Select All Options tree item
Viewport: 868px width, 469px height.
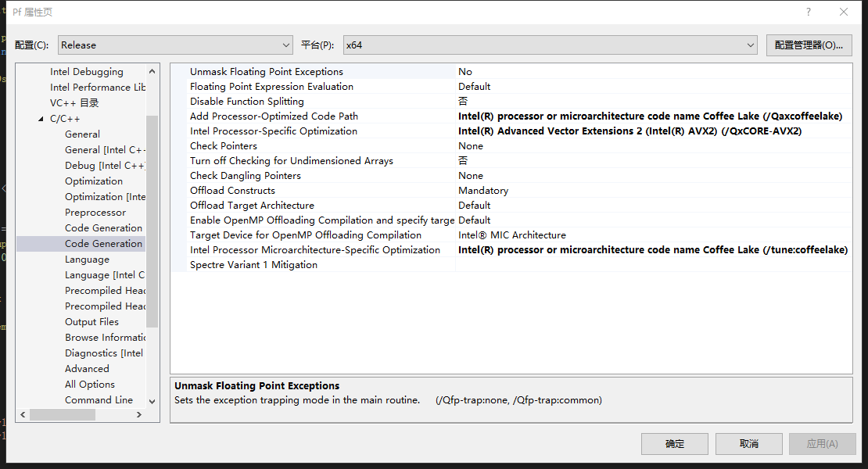90,384
